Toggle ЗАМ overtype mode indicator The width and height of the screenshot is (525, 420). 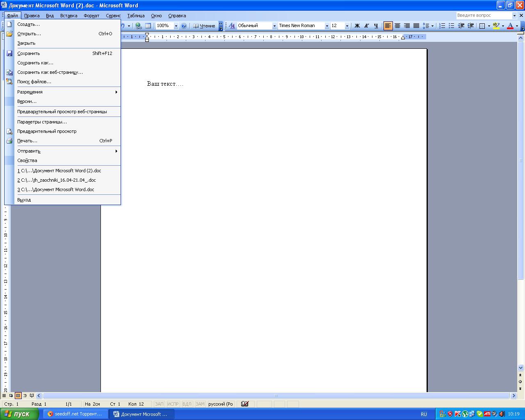tap(200, 404)
